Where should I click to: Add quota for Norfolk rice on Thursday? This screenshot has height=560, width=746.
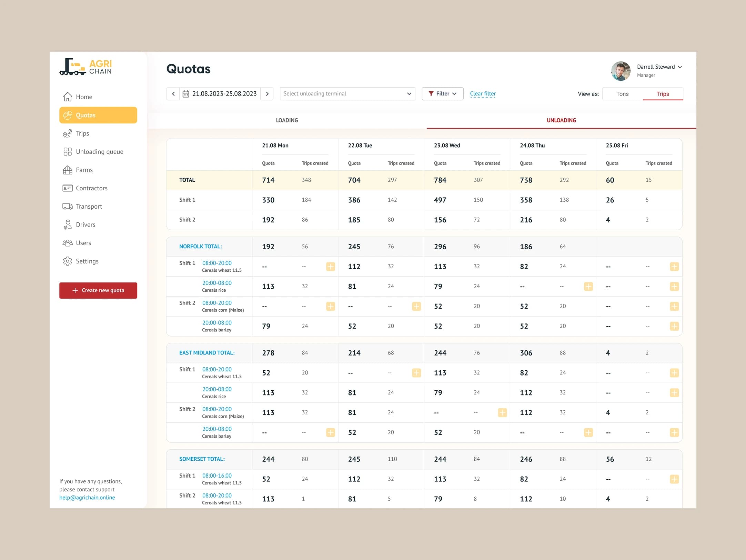tap(588, 287)
